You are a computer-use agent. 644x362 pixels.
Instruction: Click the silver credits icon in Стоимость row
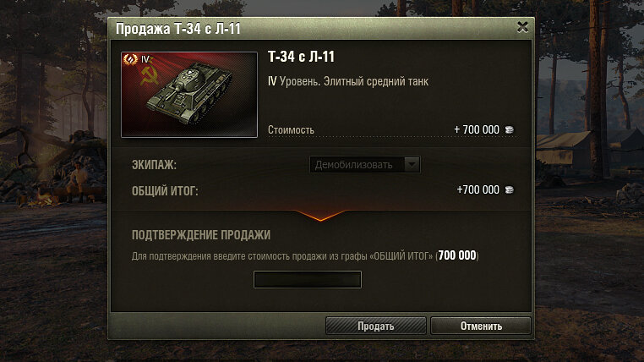click(x=510, y=130)
